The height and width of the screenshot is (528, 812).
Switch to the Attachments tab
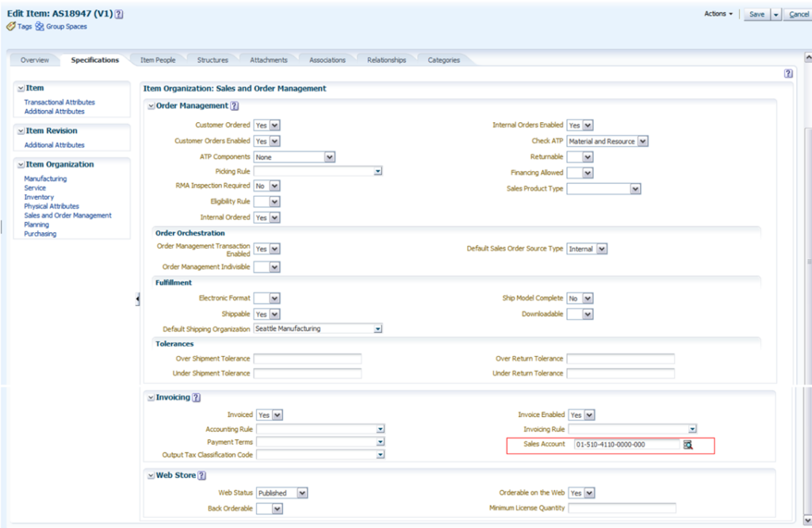coord(269,60)
